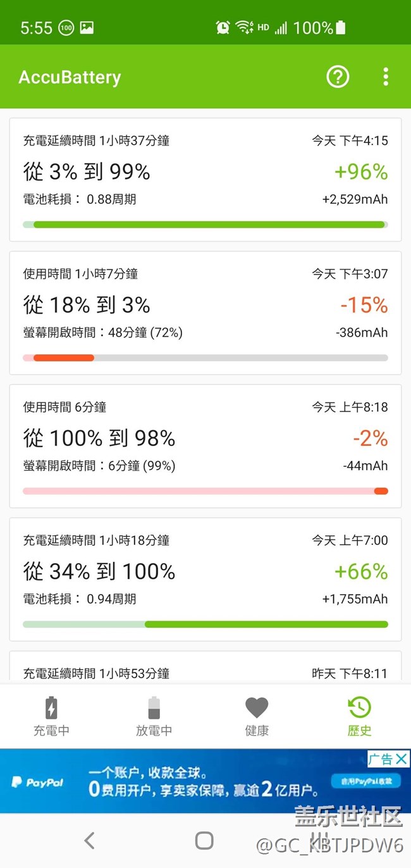Tap the alarm clock status icon

point(223,27)
